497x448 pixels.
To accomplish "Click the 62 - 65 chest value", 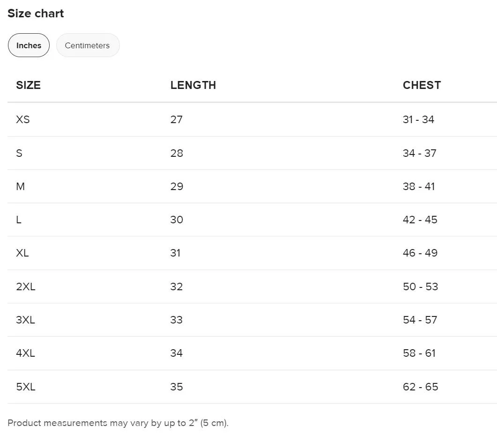I will click(420, 387).
